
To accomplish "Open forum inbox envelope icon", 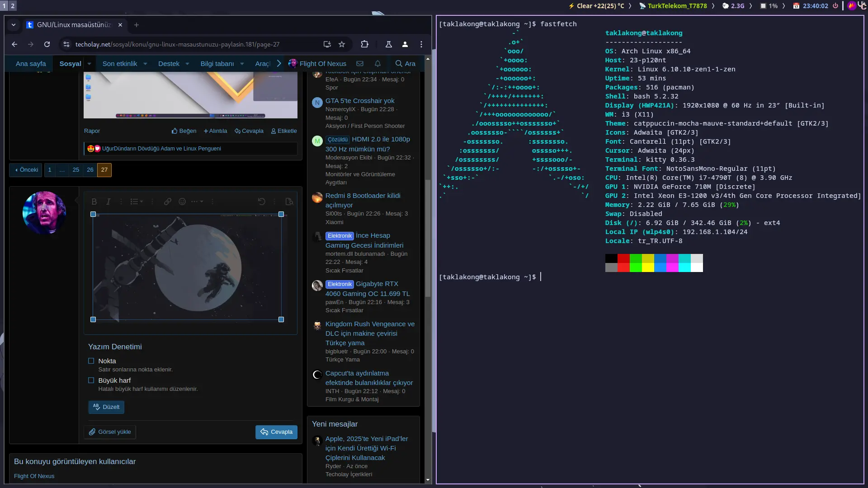I will [x=360, y=64].
